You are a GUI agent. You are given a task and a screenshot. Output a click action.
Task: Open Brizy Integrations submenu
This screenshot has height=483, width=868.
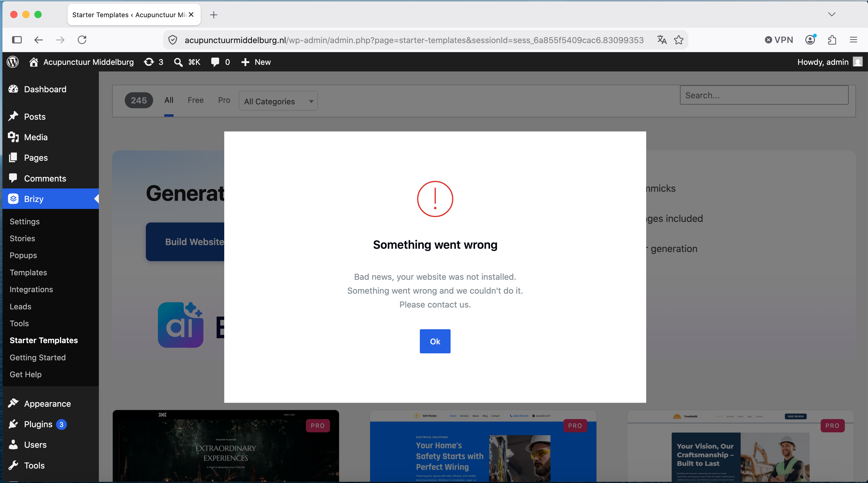click(31, 289)
